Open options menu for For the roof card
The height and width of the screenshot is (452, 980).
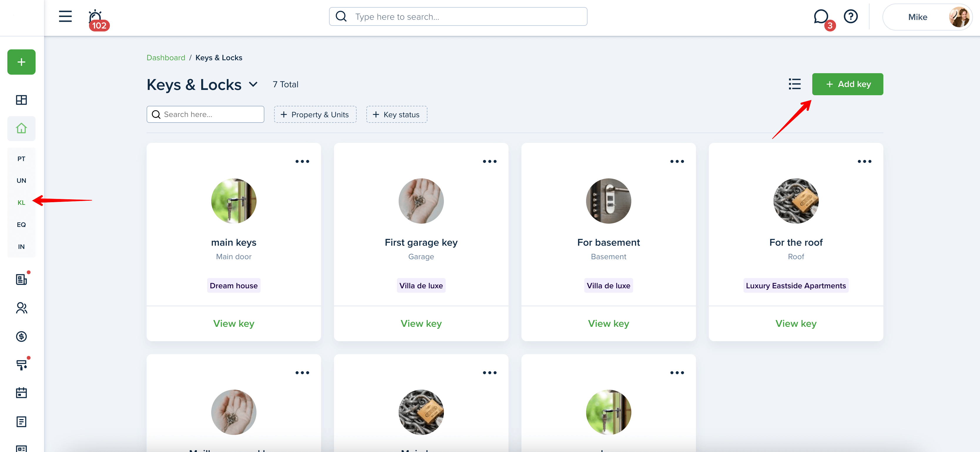pos(864,161)
